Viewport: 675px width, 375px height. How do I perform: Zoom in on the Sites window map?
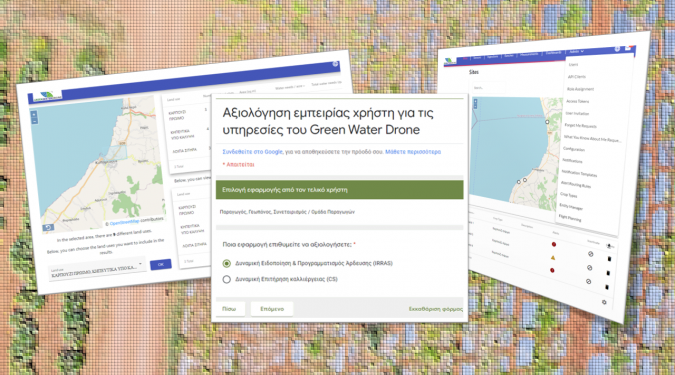pos(475,102)
